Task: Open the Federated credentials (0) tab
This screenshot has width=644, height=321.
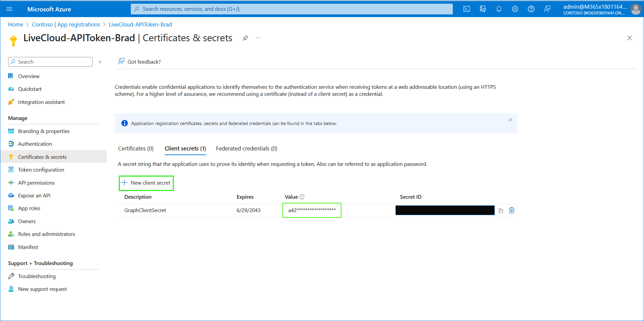Action: [x=247, y=148]
